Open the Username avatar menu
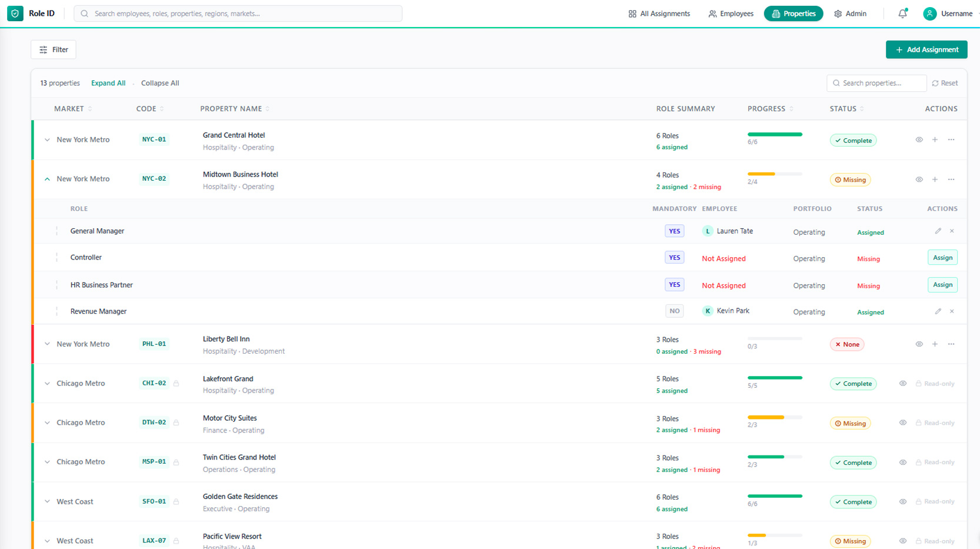The height and width of the screenshot is (549, 980). (x=929, y=14)
